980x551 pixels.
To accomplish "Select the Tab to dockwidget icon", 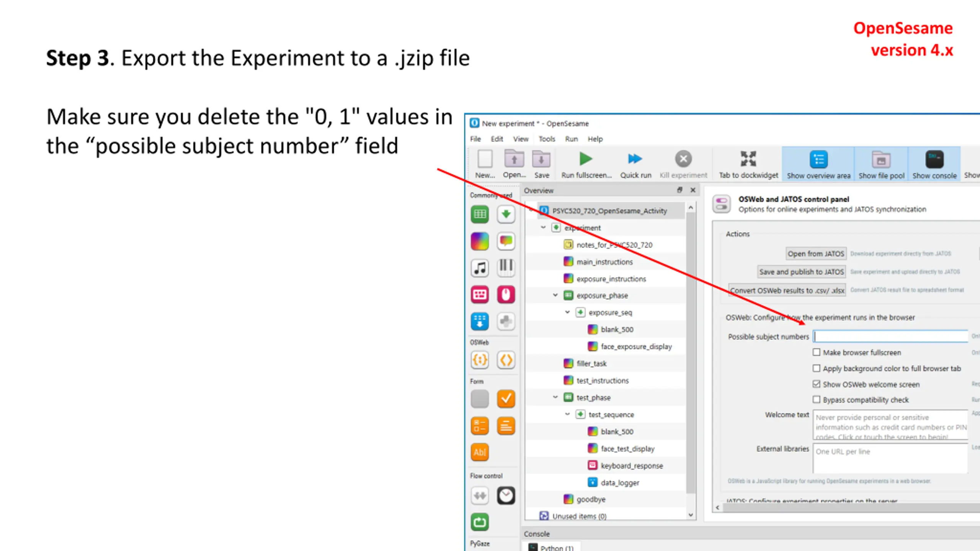I will click(748, 159).
